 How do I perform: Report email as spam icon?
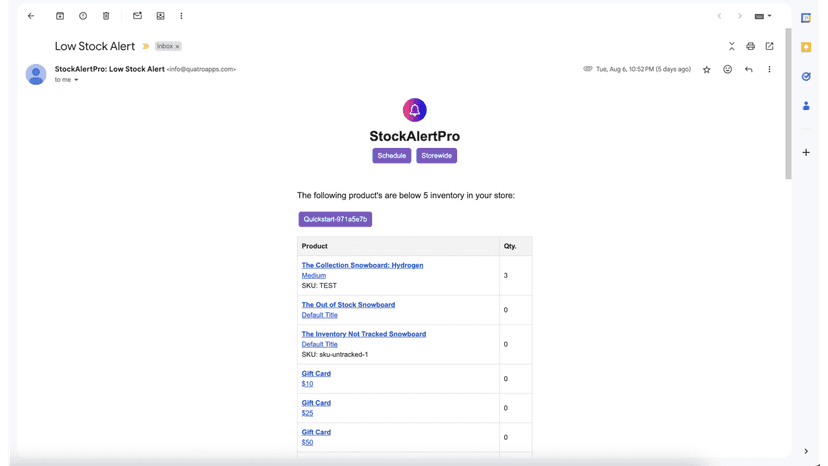coord(83,16)
